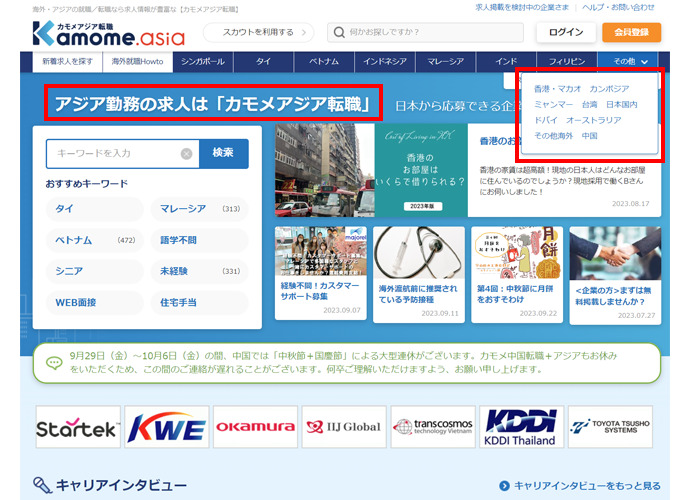Click the orange 会員登録 button
Viewport: 690px width, 500px height.
(631, 32)
